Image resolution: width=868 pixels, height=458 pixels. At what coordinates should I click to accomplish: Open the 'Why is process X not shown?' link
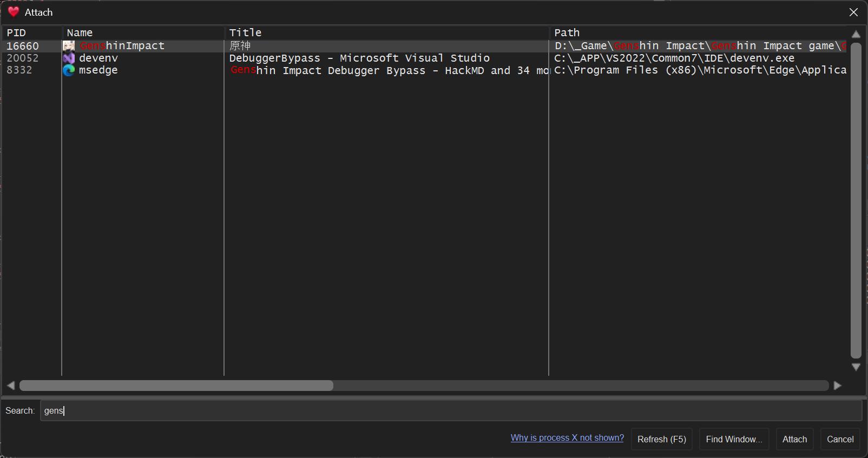[x=567, y=437]
